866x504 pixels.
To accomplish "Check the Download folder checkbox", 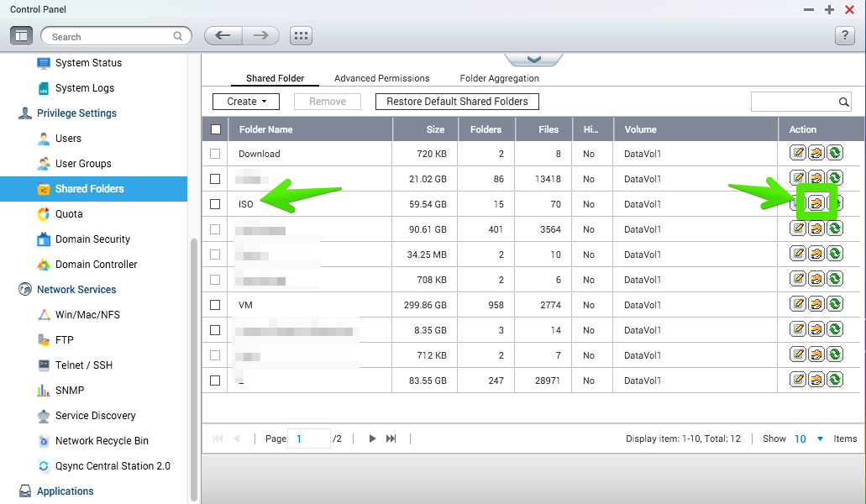I will [215, 154].
